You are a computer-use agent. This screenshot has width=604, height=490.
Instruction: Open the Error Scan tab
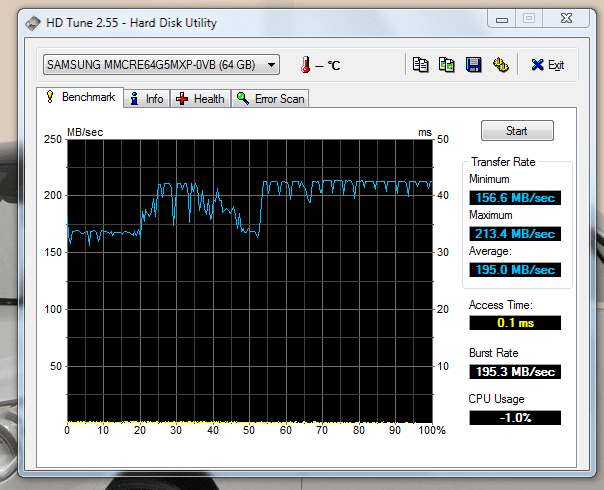coord(270,99)
